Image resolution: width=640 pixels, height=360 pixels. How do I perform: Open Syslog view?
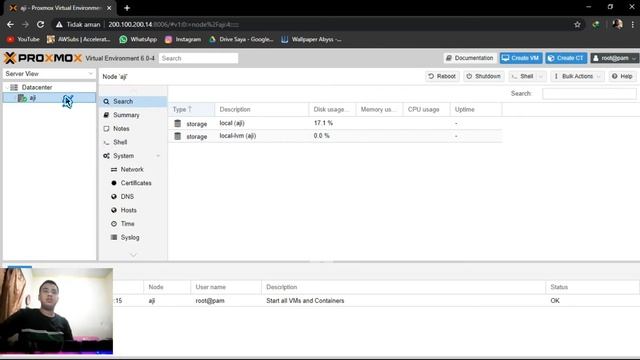point(133,238)
